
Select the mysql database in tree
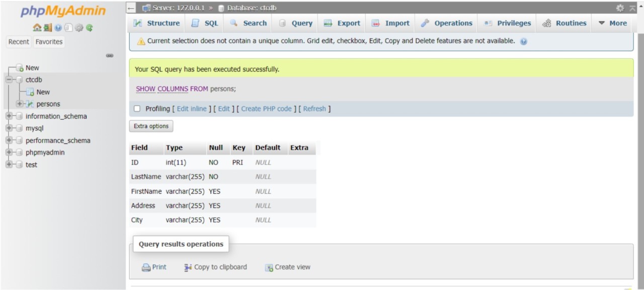click(x=35, y=128)
